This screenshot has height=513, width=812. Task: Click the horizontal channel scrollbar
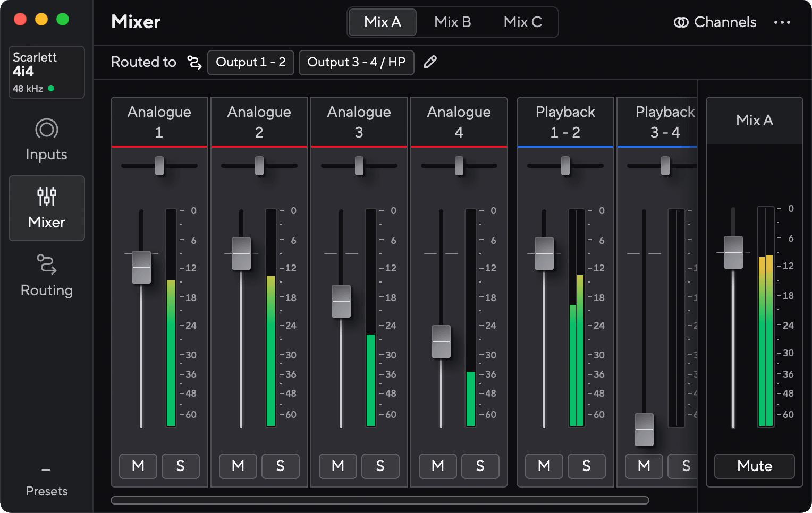pyautogui.click(x=380, y=500)
